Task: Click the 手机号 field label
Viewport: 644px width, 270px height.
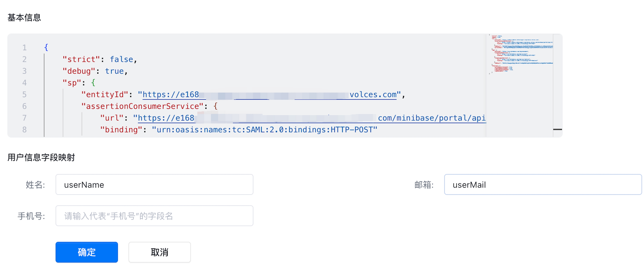Action: 31,216
